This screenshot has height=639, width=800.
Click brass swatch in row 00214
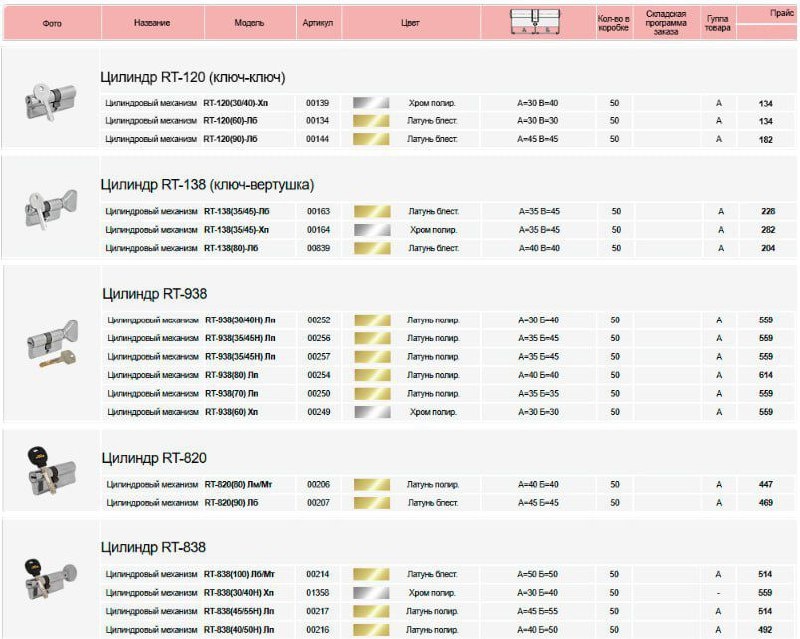coord(371,574)
